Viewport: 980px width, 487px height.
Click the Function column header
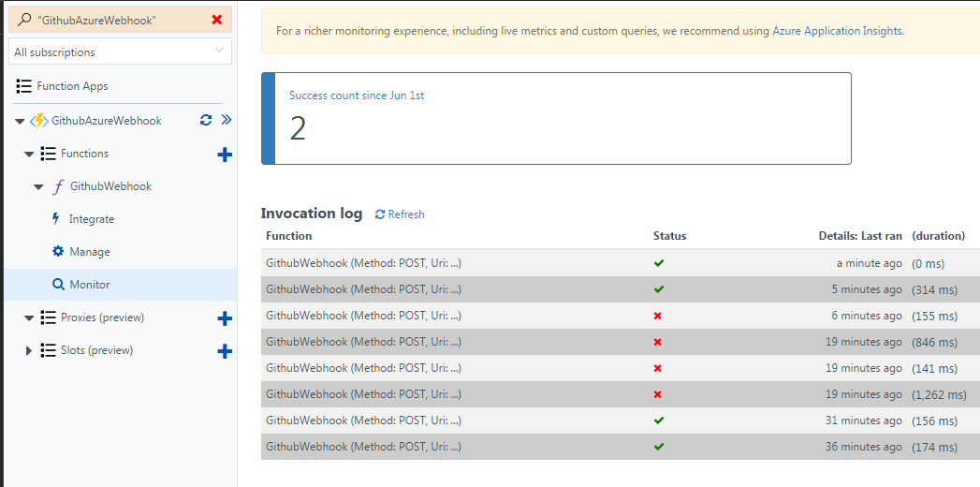(x=288, y=236)
